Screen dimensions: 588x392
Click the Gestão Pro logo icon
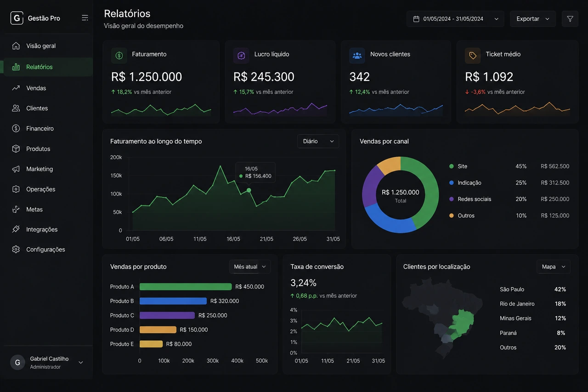click(17, 18)
